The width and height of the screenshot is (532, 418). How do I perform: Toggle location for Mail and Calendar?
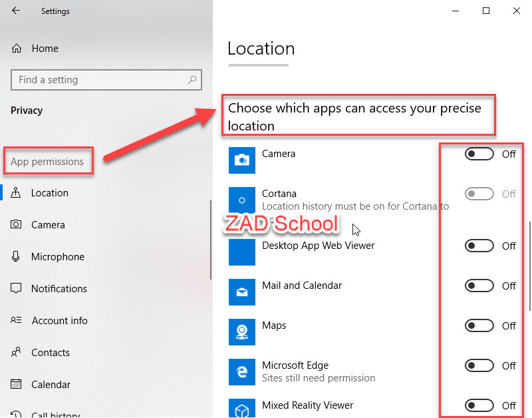coord(479,286)
